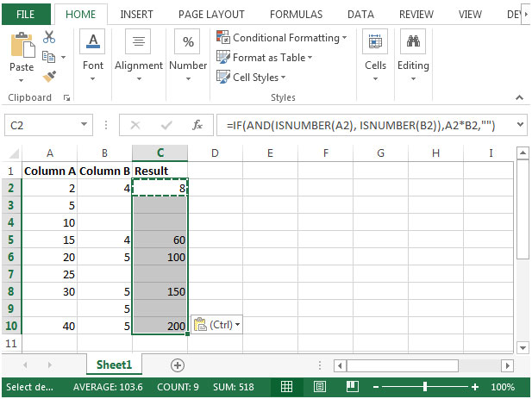Open the Alignment group icon

click(138, 41)
